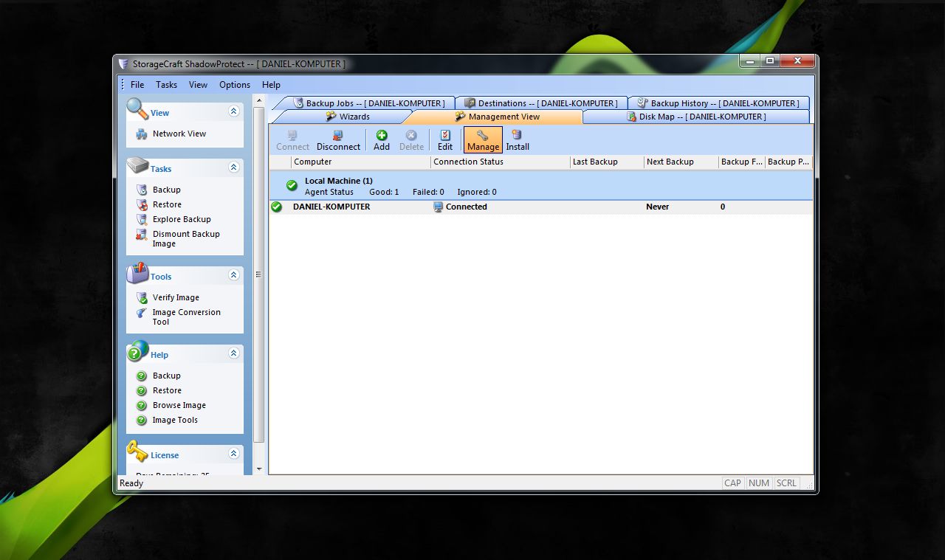Screen dimensions: 945x560
Task: Click the Tasks panel drive icon
Action: (x=137, y=165)
